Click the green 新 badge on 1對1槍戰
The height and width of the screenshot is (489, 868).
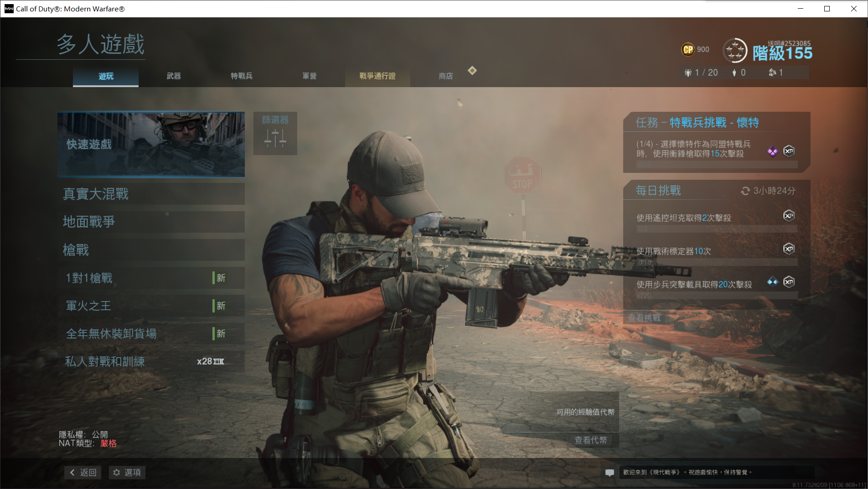220,278
